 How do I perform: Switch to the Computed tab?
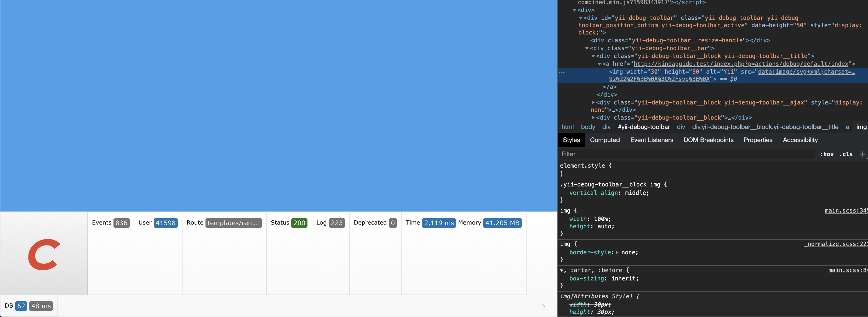click(604, 140)
